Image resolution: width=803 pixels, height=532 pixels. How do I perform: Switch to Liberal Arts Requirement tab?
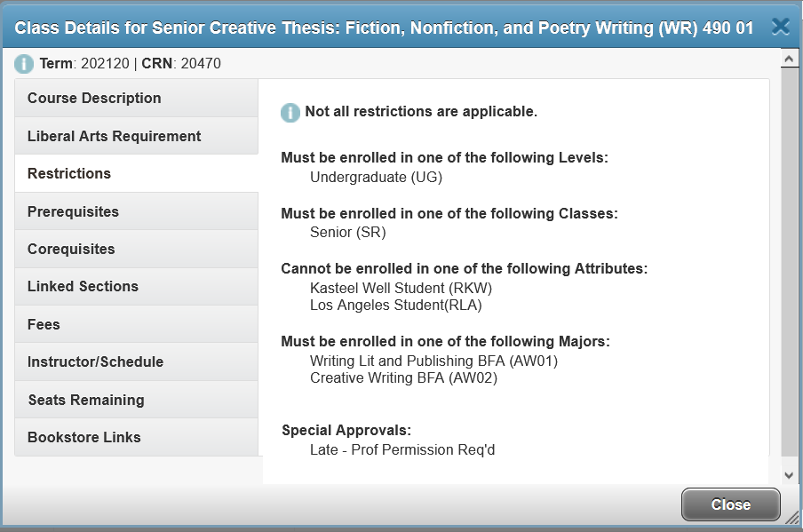click(x=136, y=136)
